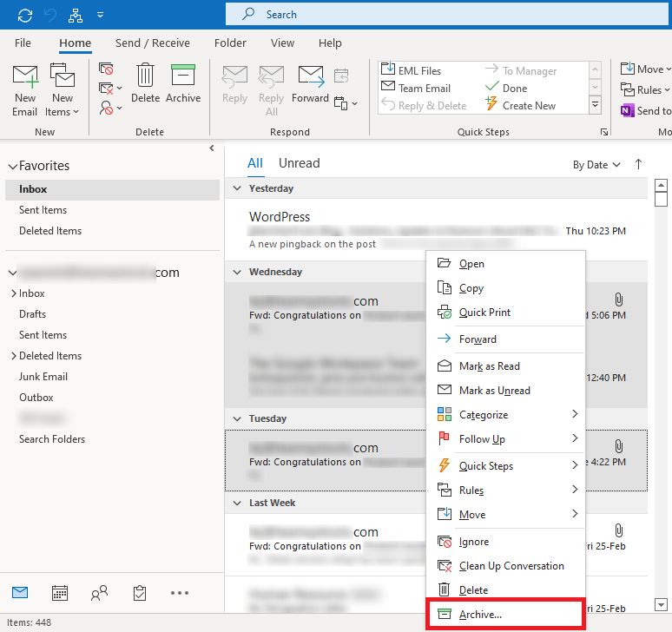Viewport: 672px width, 632px height.
Task: Choose Mark as Unread from context menu
Action: [x=494, y=391]
